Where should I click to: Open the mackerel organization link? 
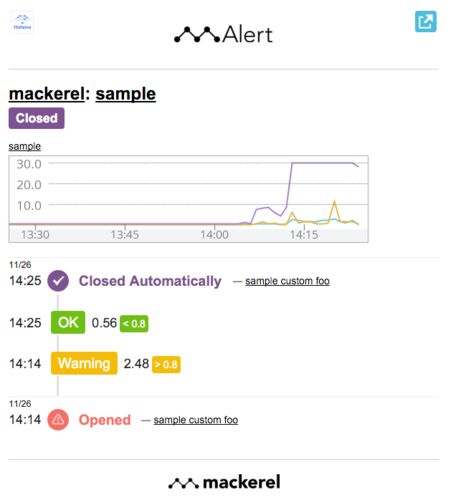coord(47,94)
